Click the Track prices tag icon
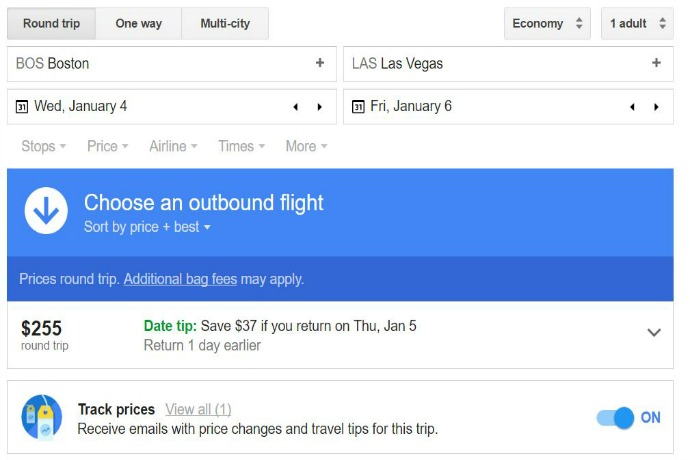Viewport: 690px width, 460px height. 42,417
